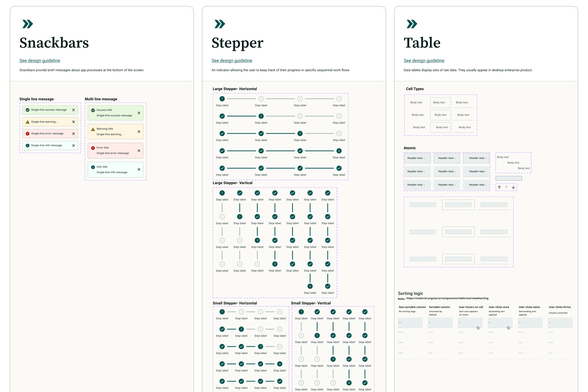This screenshot has width=588, height=392.
Task: Click the double chevron logo above Snackbars
Action: click(x=27, y=24)
